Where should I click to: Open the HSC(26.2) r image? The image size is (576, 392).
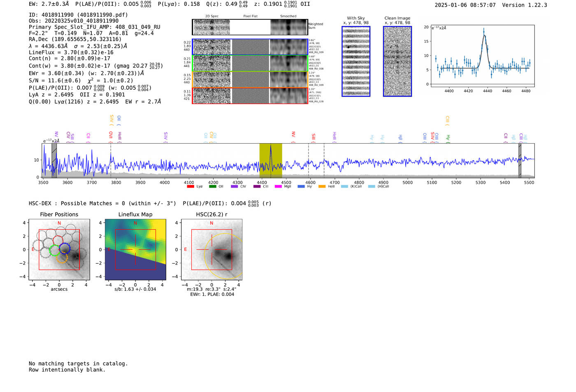tap(211, 250)
